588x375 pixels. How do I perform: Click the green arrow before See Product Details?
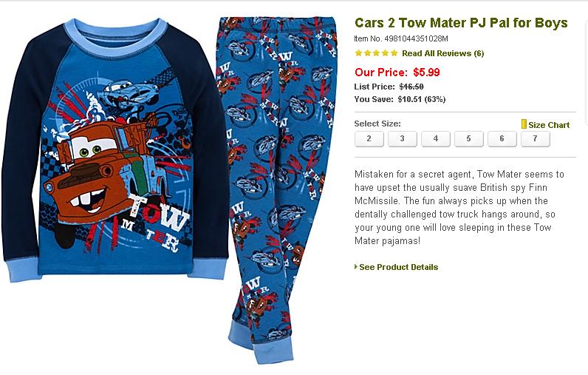tap(356, 267)
